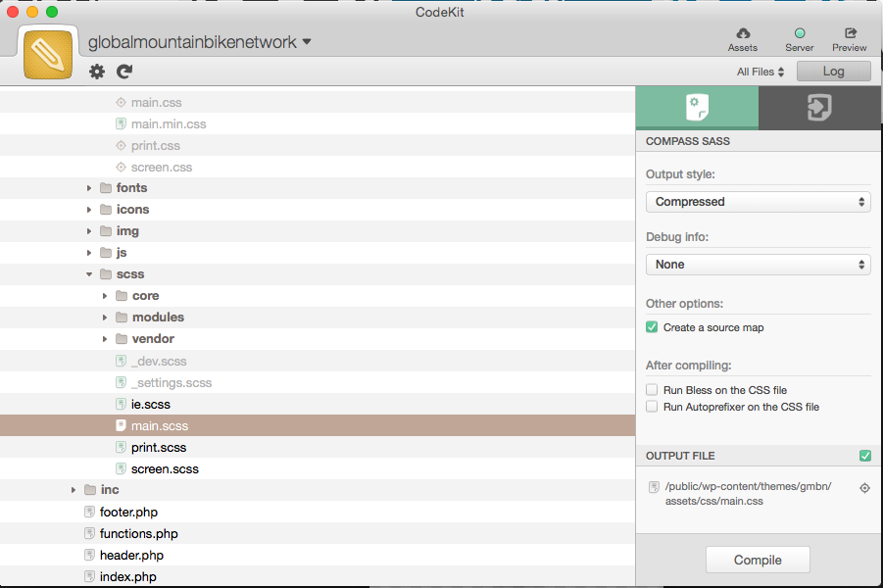Open the Debug info None dropdown

(758, 265)
